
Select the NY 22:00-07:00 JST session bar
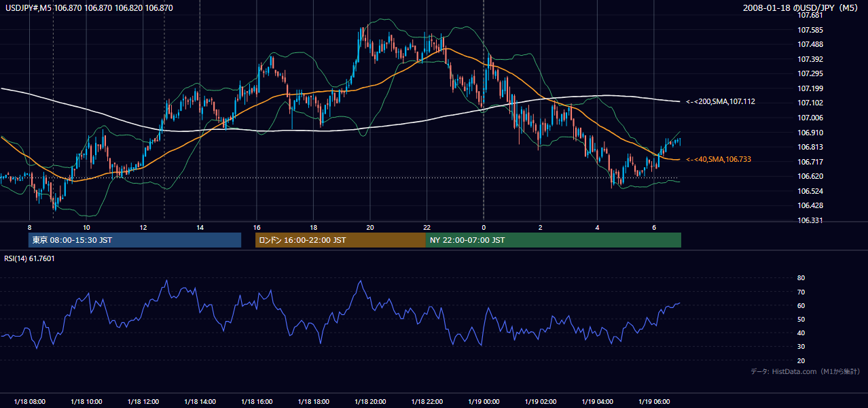click(554, 240)
